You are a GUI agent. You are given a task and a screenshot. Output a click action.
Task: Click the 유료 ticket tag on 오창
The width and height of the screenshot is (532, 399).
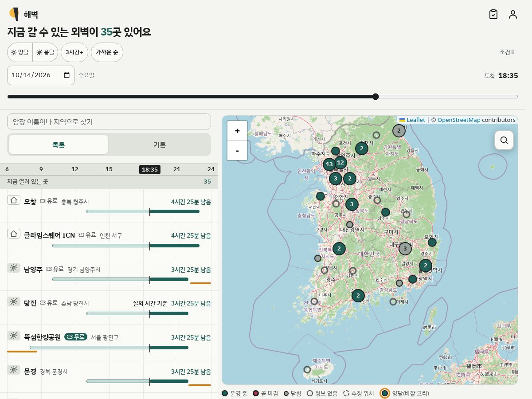[x=49, y=201]
